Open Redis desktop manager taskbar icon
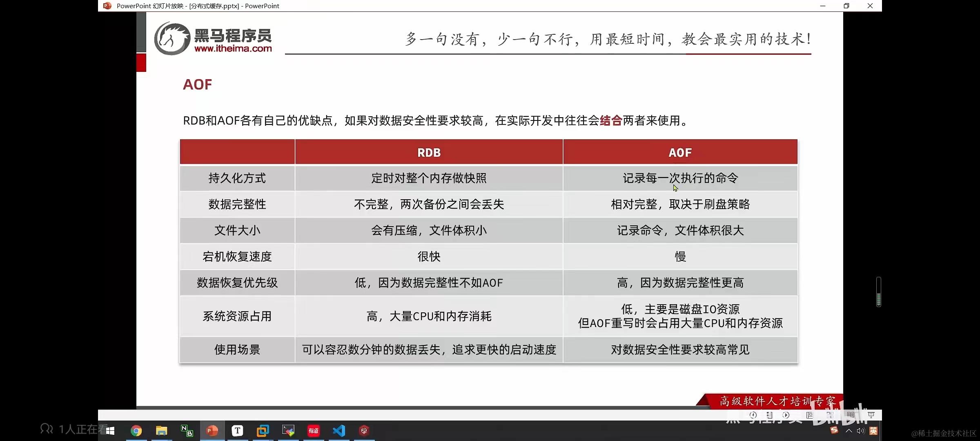 click(x=364, y=431)
